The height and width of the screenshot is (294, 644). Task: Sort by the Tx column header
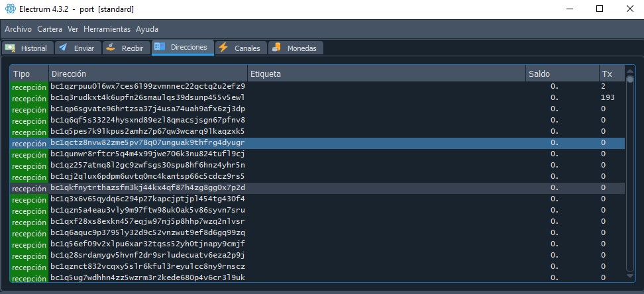coord(612,74)
